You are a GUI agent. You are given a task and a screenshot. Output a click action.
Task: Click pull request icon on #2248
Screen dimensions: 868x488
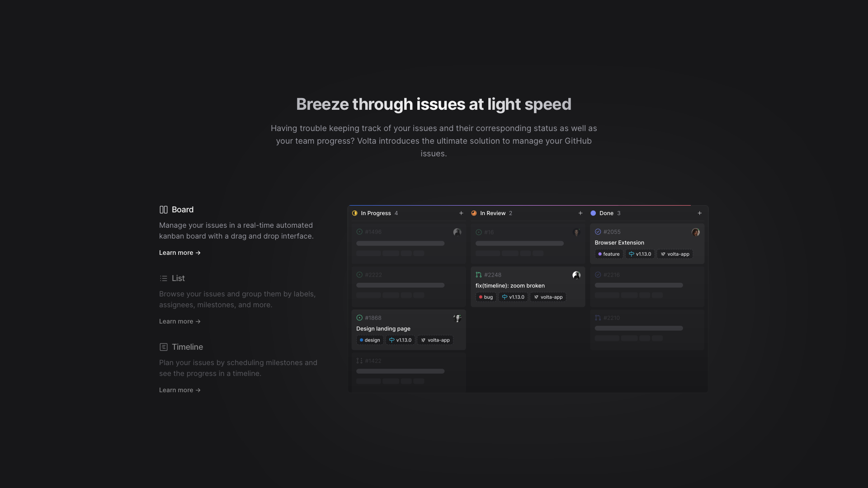coord(479,275)
